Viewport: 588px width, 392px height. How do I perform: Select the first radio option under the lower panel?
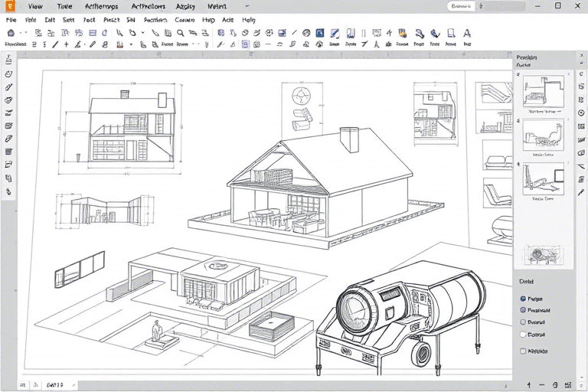point(523,299)
